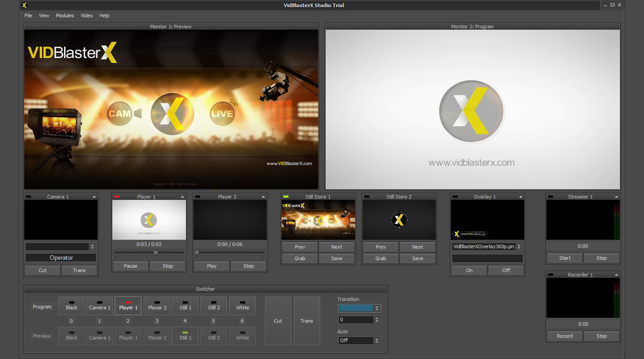The height and width of the screenshot is (359, 644).
Task: Select Still 1 on the Preview bus
Action: point(185,336)
